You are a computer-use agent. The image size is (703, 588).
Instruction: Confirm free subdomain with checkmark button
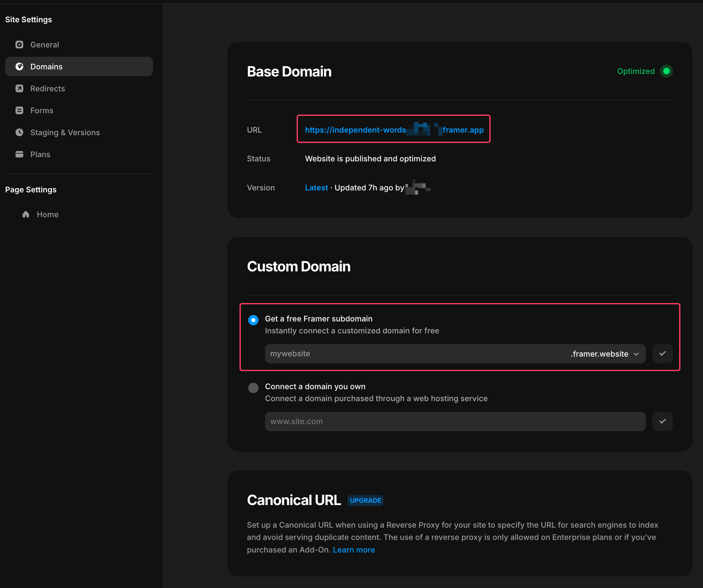tap(662, 353)
